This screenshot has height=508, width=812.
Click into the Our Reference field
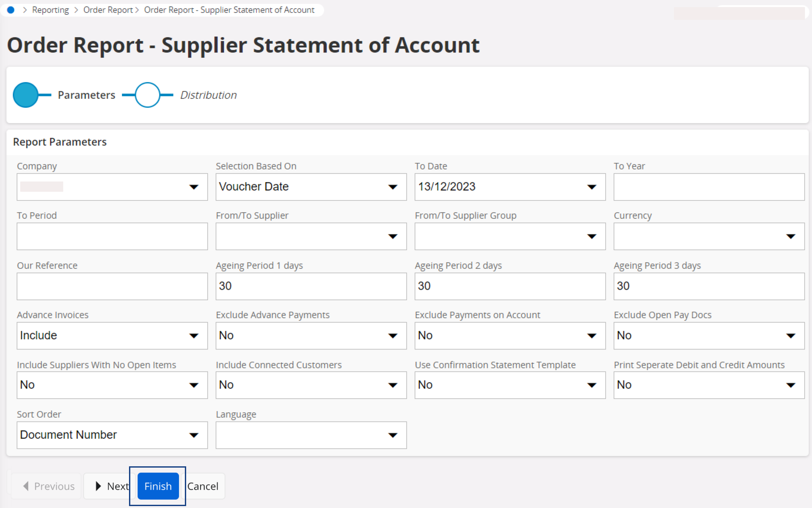tap(112, 286)
